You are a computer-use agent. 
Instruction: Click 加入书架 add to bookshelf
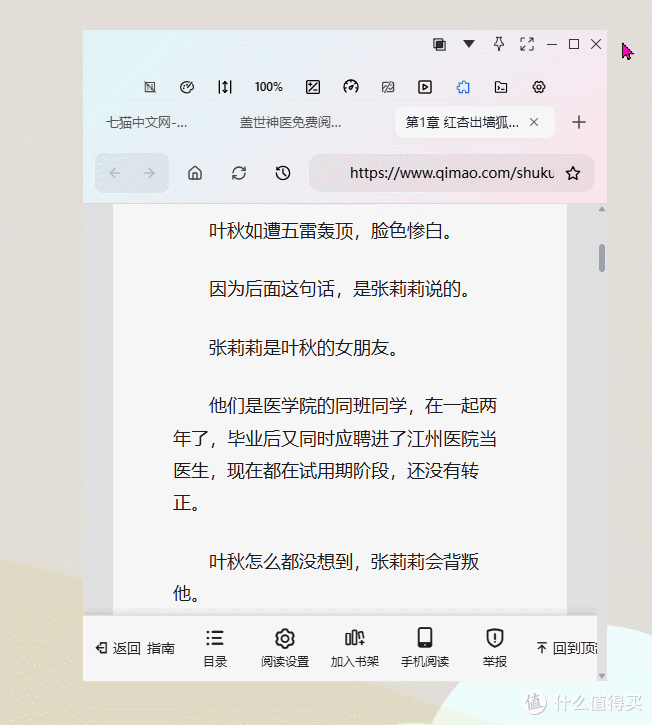tap(355, 648)
